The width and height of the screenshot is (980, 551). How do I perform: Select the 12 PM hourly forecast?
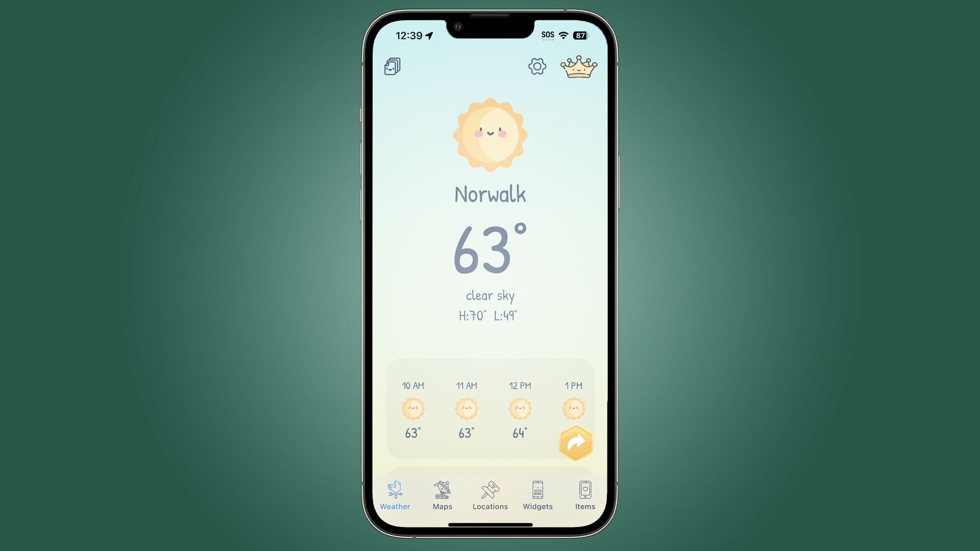tap(519, 409)
